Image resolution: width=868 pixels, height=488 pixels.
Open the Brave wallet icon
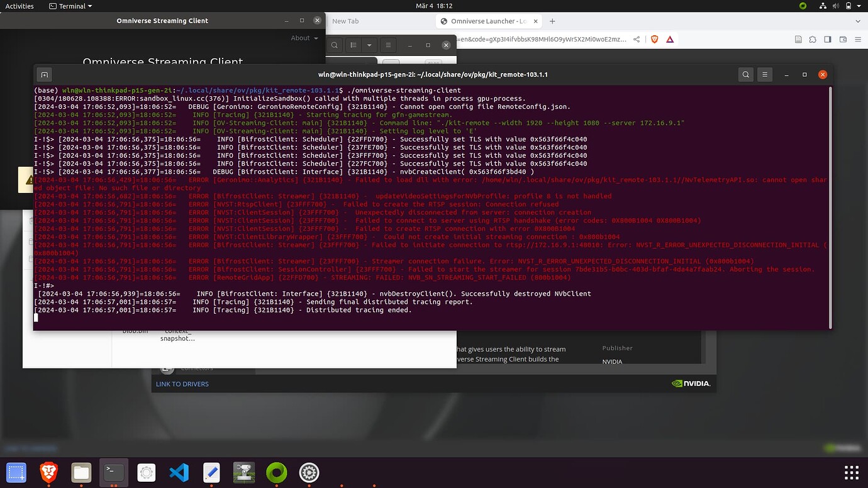pyautogui.click(x=843, y=39)
